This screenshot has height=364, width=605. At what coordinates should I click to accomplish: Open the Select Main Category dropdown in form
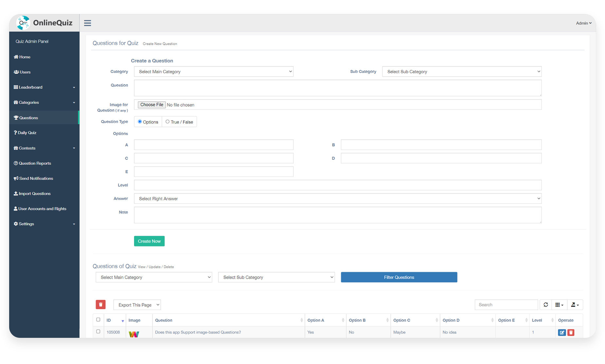pyautogui.click(x=213, y=72)
